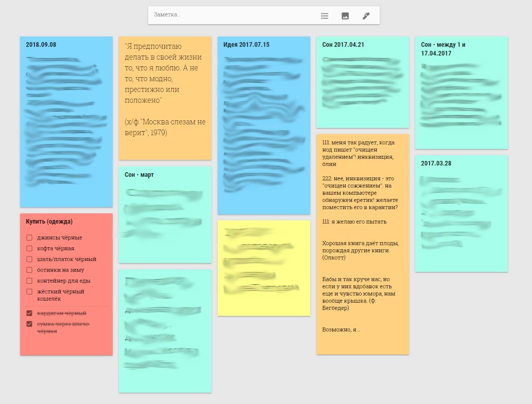Tick the 'шаль/платок чёрный' checkbox
The image size is (532, 404).
pos(29,259)
